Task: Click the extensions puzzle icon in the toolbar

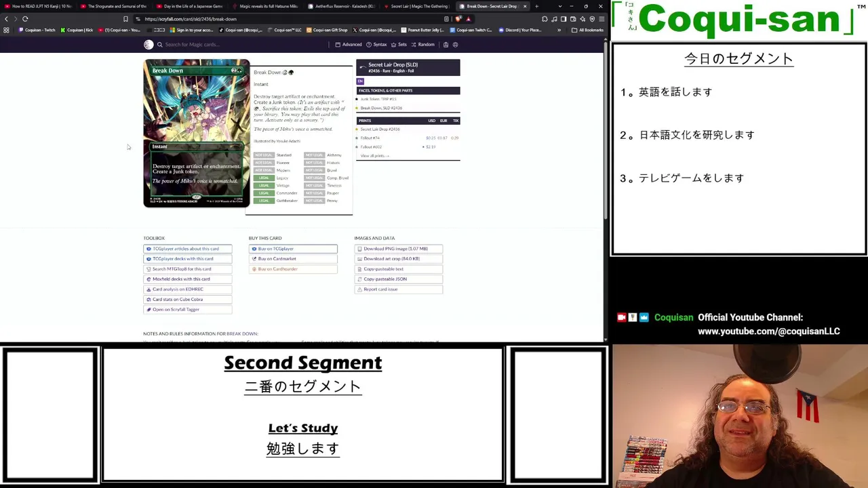Action: (x=545, y=19)
